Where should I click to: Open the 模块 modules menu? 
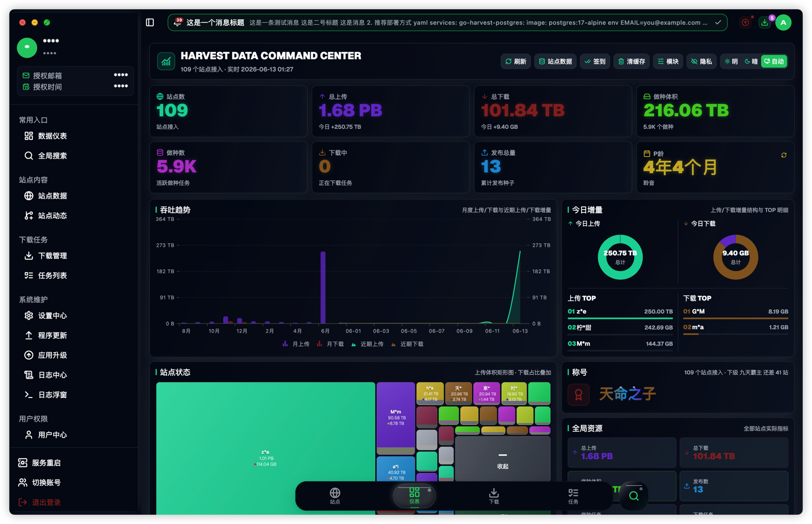pyautogui.click(x=668, y=61)
